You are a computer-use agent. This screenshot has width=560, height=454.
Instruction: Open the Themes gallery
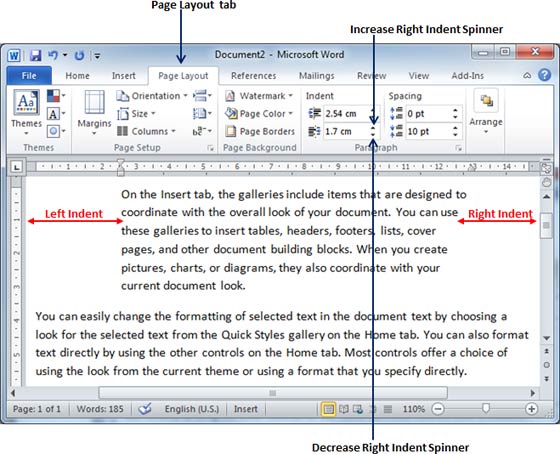tap(26, 111)
